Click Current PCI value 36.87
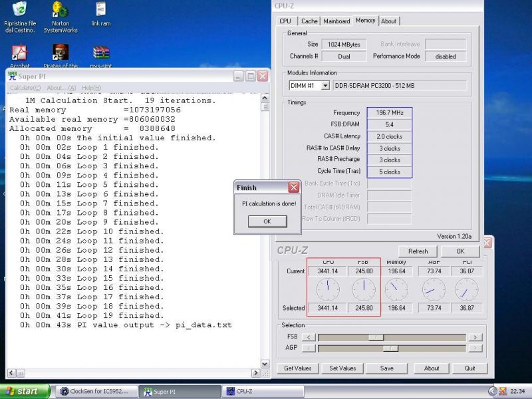 coord(467,271)
